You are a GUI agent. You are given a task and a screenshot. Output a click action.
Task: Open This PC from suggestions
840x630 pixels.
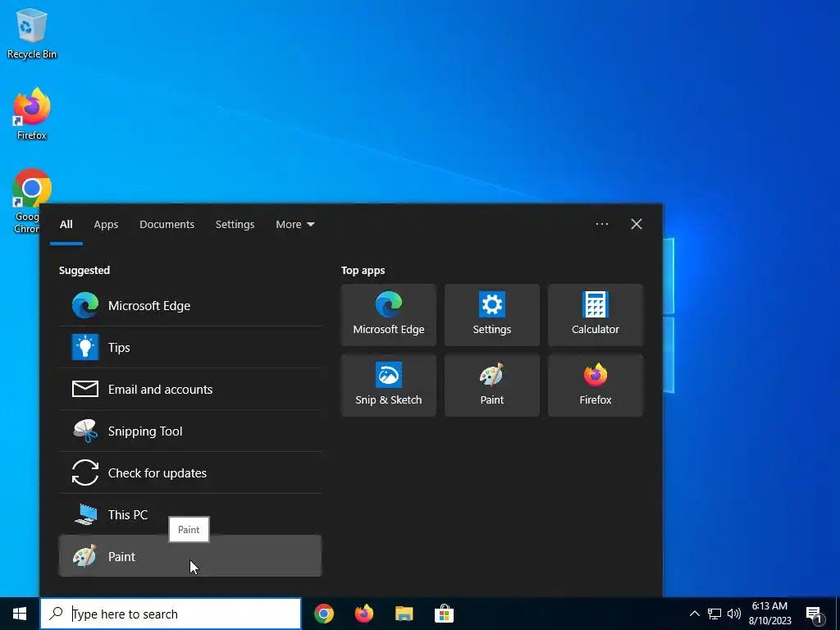190,514
